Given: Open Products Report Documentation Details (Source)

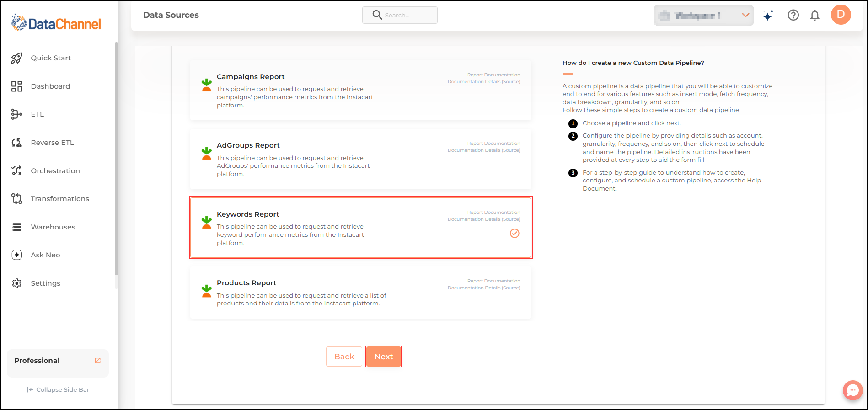Looking at the screenshot, I should tap(484, 288).
